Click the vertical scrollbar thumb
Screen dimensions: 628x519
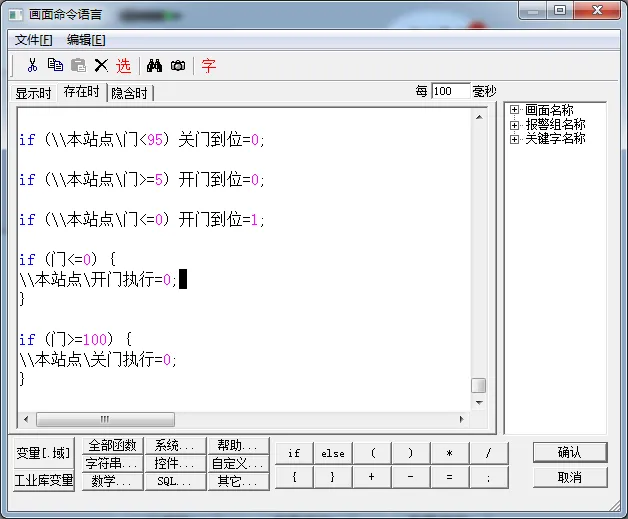479,386
